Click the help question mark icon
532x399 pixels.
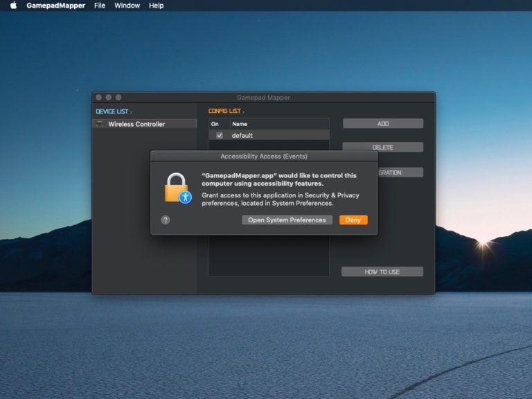pos(166,220)
